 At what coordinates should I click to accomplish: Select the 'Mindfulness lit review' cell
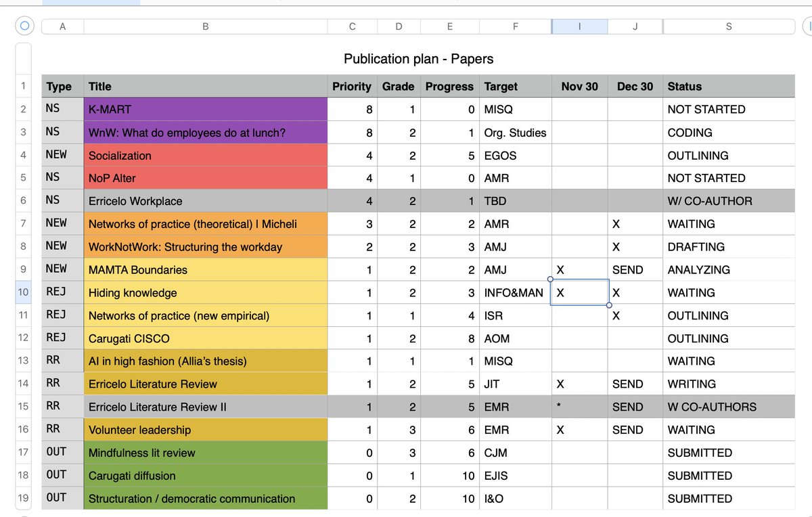206,453
